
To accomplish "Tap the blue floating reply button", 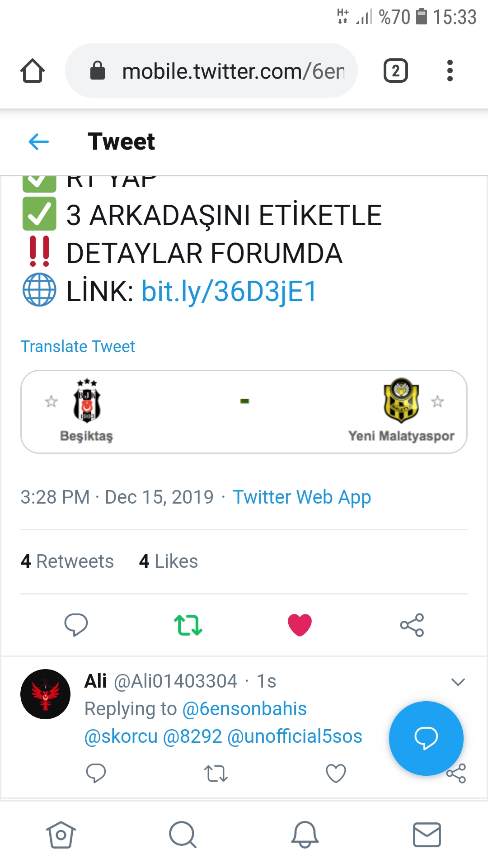I will 426,738.
